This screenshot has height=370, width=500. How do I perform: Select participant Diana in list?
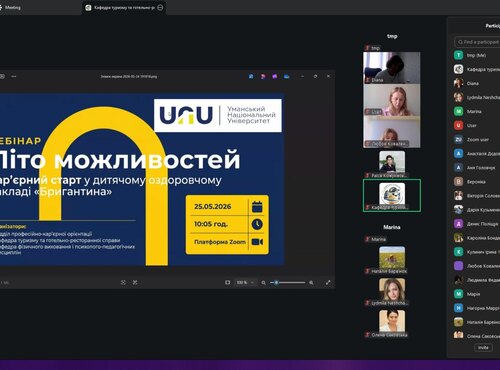point(477,83)
